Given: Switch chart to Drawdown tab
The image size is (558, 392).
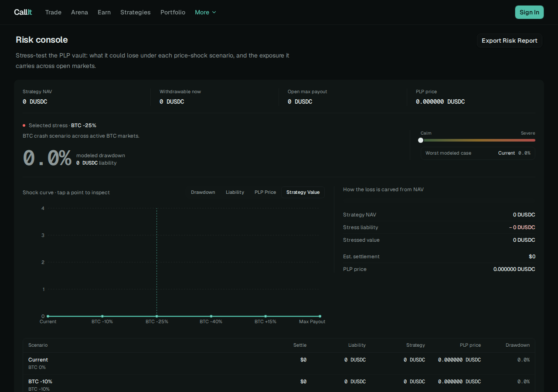Looking at the screenshot, I should 203,192.
